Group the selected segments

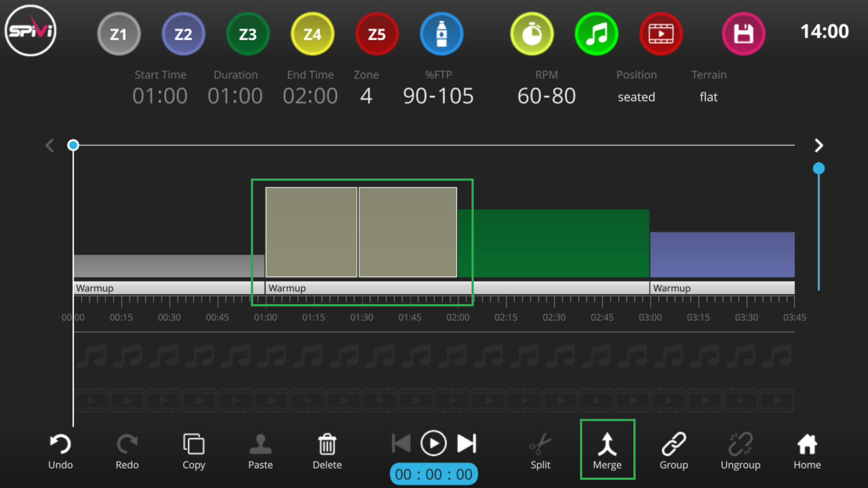674,451
